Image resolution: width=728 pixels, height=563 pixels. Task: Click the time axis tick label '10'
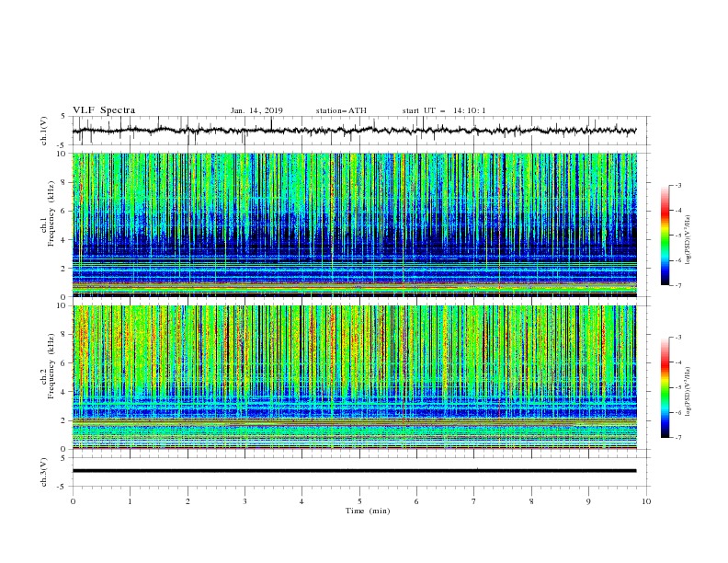click(x=646, y=501)
